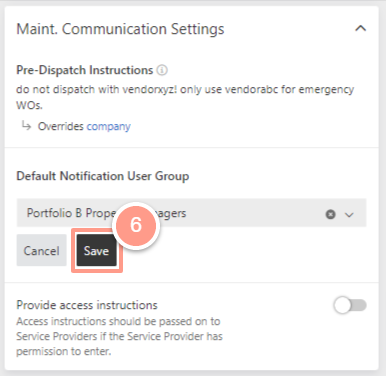Cancel the notification group changes
386x376 pixels.
coord(41,250)
